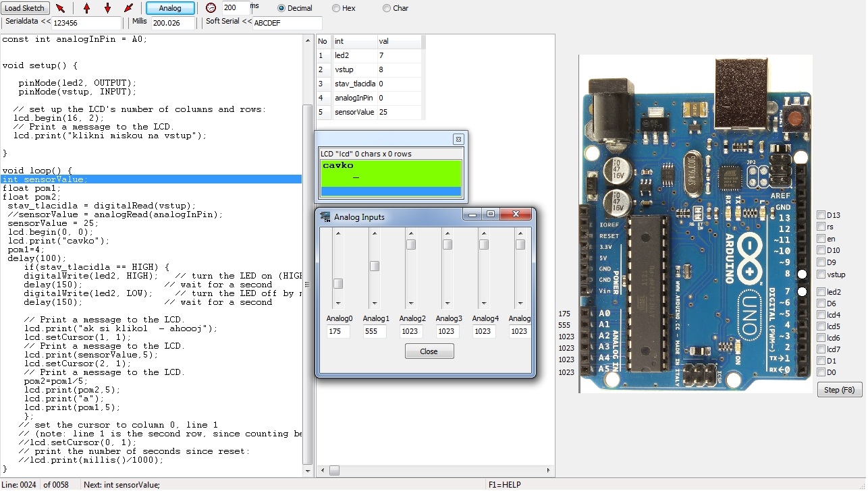Click the white dot at pin 8

[x=803, y=275]
